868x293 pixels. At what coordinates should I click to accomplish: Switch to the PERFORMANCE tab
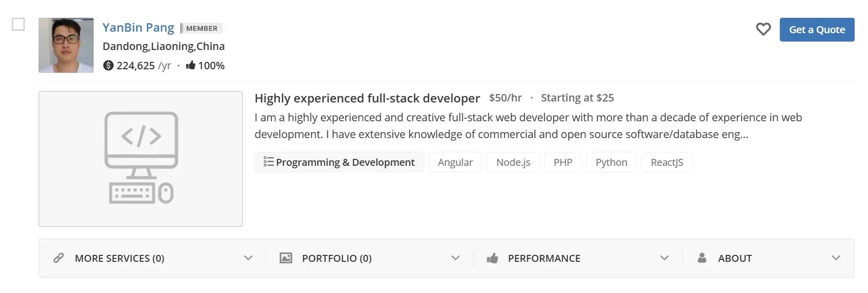pyautogui.click(x=544, y=258)
